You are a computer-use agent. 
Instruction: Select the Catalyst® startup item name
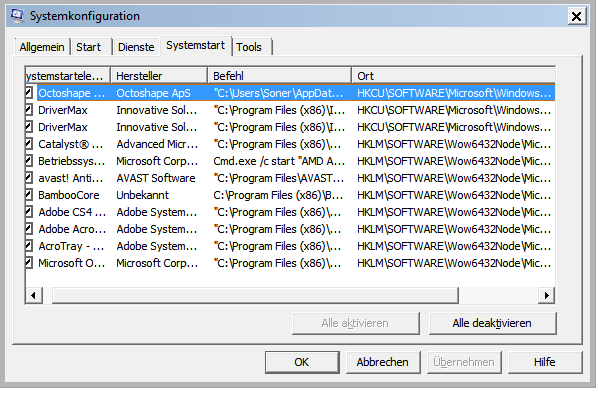(71, 144)
